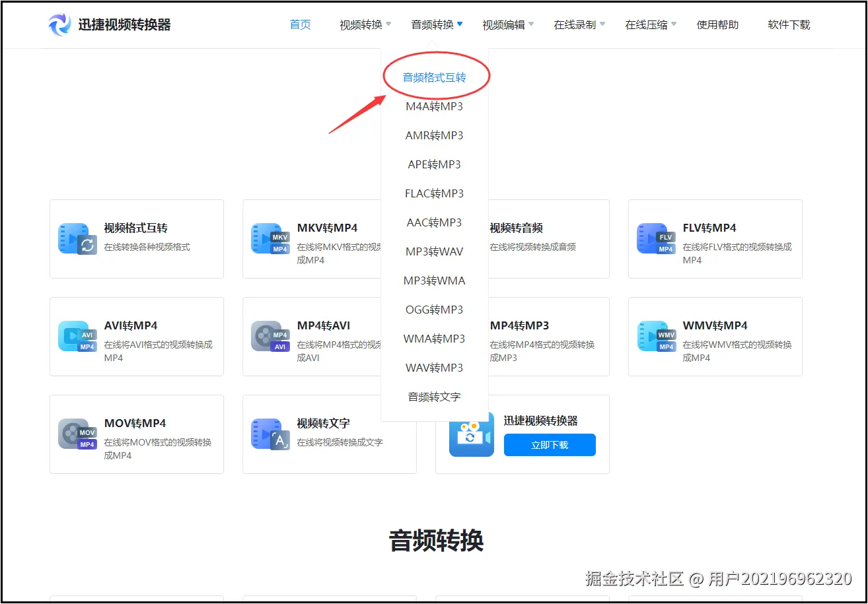Image resolution: width=868 pixels, height=604 pixels.
Task: Open the 视频格式互转 title link
Action: tap(136, 228)
